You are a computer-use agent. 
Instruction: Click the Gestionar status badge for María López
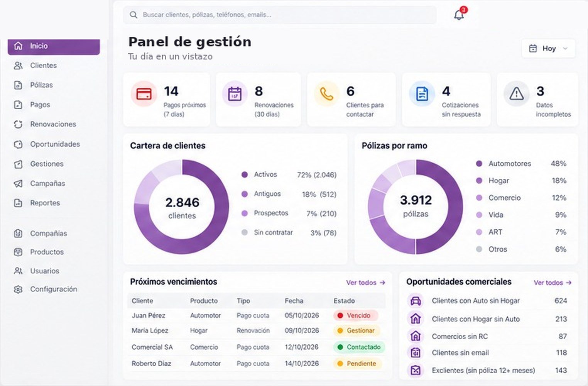tap(357, 330)
